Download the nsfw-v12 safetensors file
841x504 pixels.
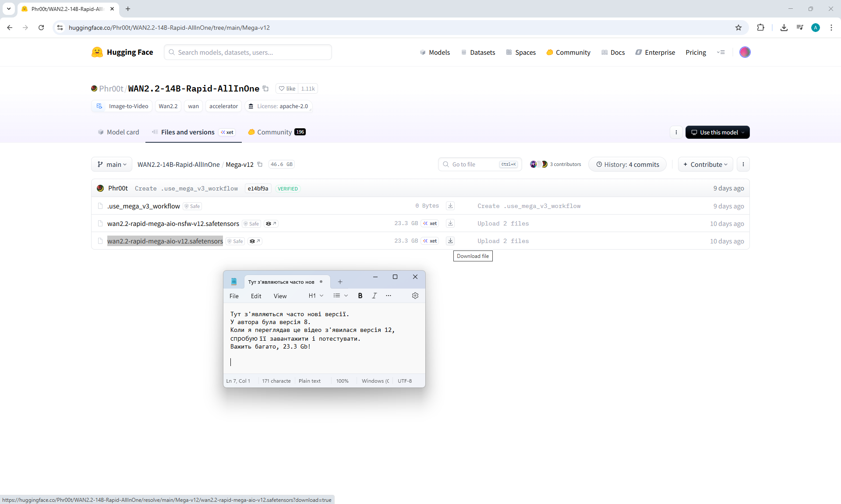tap(450, 223)
